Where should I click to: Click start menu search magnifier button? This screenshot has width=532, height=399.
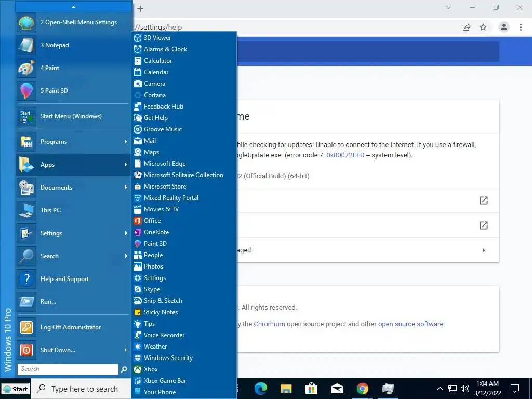(x=124, y=369)
